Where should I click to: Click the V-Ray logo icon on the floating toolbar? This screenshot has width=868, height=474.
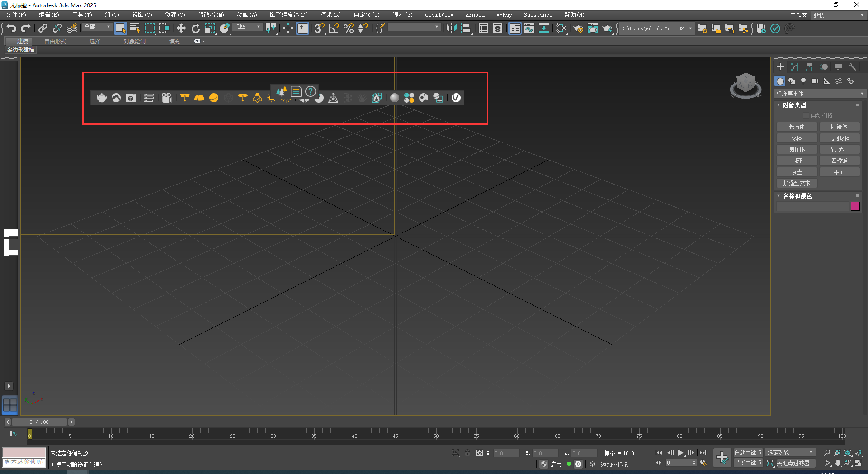pyautogui.click(x=456, y=98)
